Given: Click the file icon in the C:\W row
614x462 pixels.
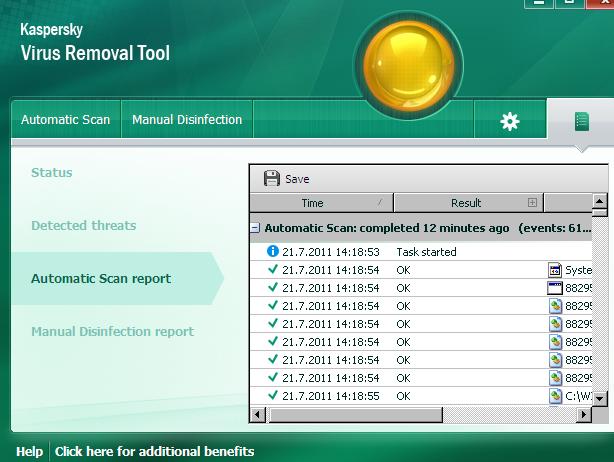Looking at the screenshot, I should (x=555, y=396).
